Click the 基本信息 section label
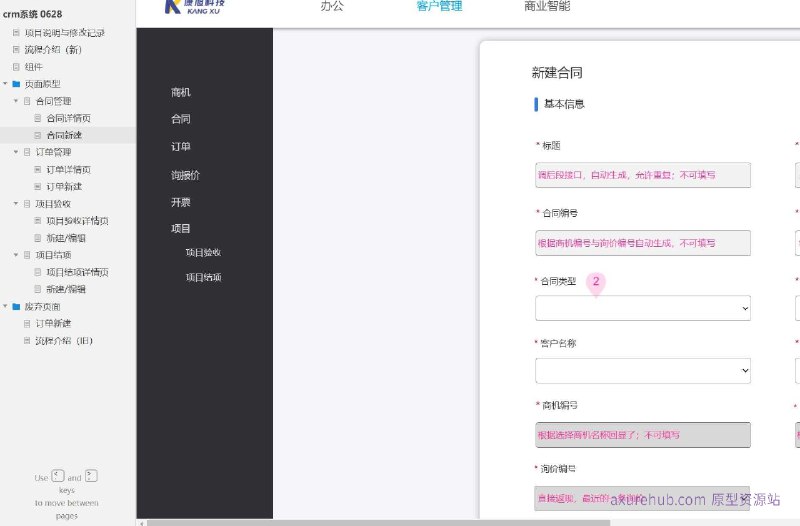 [x=564, y=104]
